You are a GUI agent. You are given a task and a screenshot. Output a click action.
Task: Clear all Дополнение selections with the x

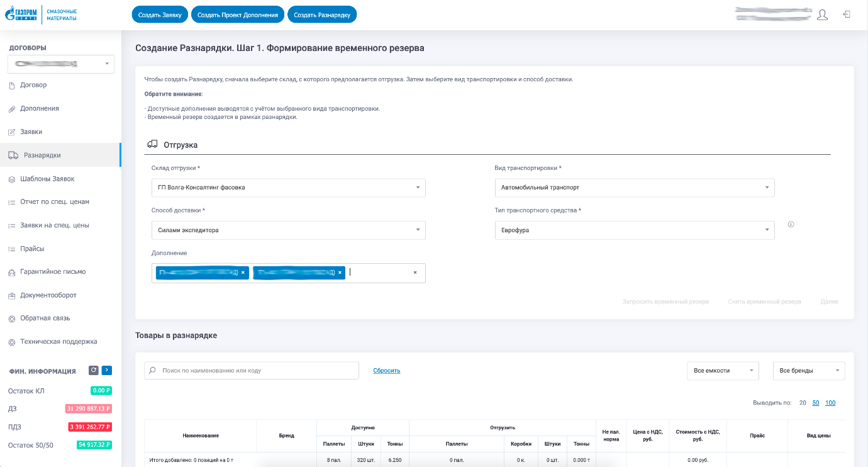(415, 273)
